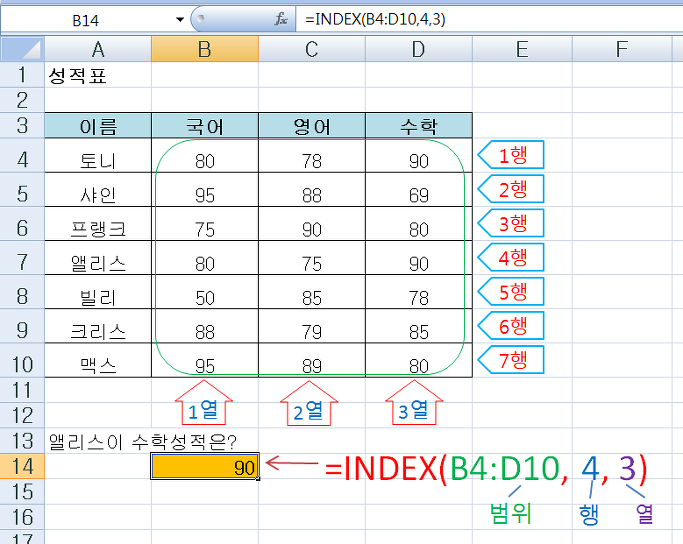Viewport: 683px width, 544px height.
Task: Click 샤인's 영어 score 88
Action: 312,190
